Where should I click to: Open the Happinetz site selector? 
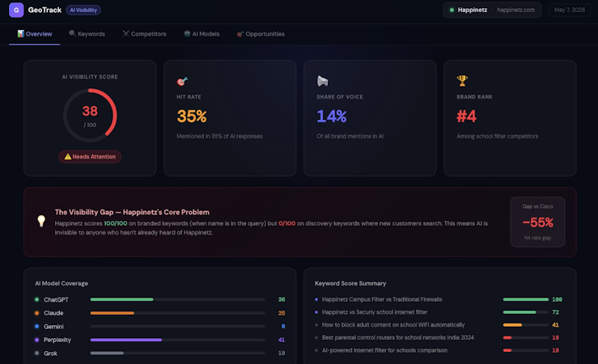492,11
